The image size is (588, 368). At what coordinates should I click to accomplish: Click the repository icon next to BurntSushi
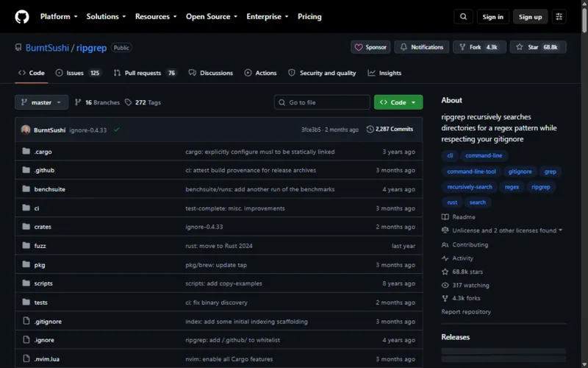point(18,47)
